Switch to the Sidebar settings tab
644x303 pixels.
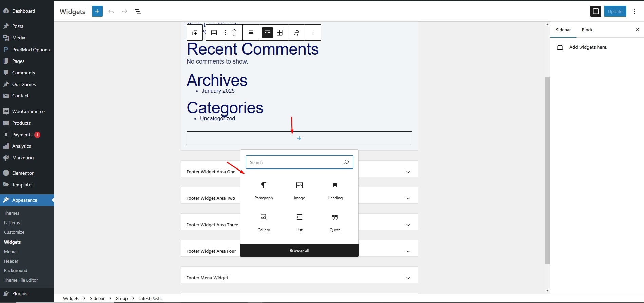click(x=563, y=30)
